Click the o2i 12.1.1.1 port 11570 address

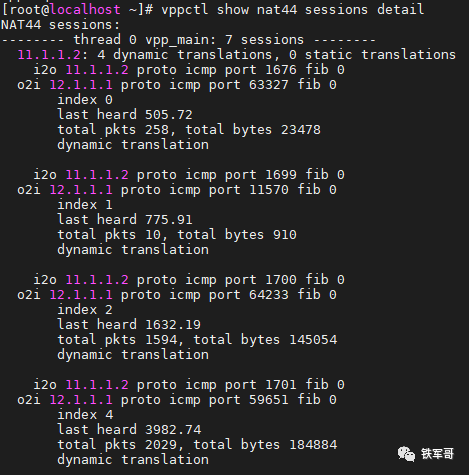81,190
